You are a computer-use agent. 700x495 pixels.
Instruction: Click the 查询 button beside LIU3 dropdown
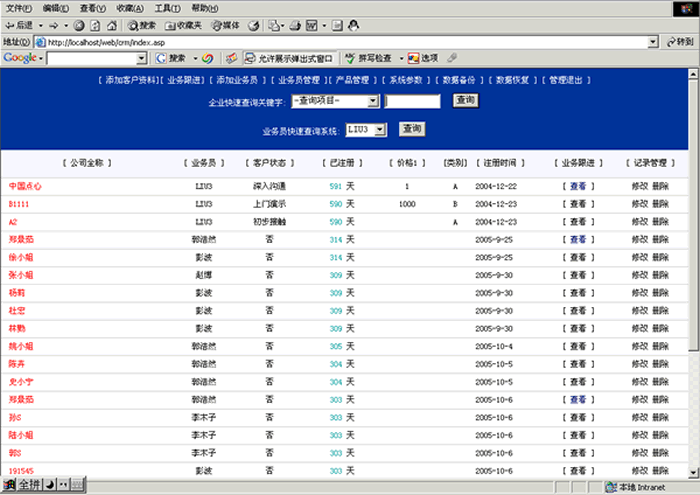(x=412, y=129)
